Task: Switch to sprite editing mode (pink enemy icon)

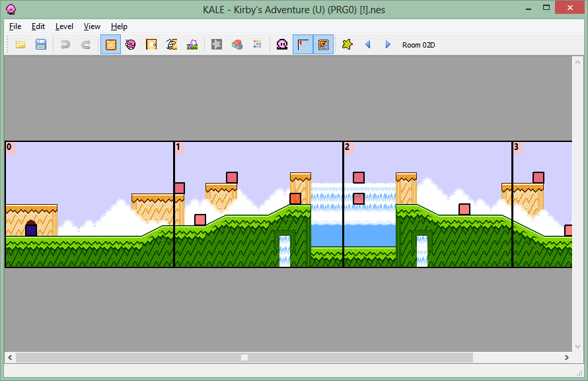Action: tap(131, 45)
